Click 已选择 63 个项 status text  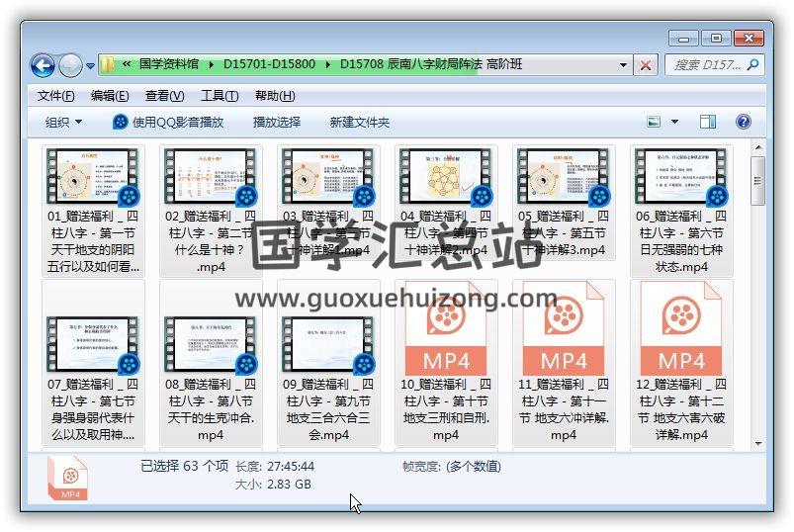coord(184,466)
